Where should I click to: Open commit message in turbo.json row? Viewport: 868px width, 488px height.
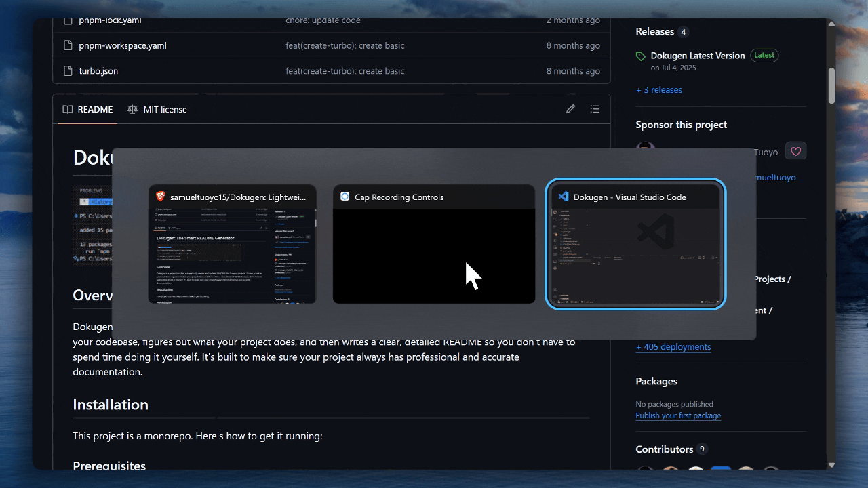[x=345, y=71]
